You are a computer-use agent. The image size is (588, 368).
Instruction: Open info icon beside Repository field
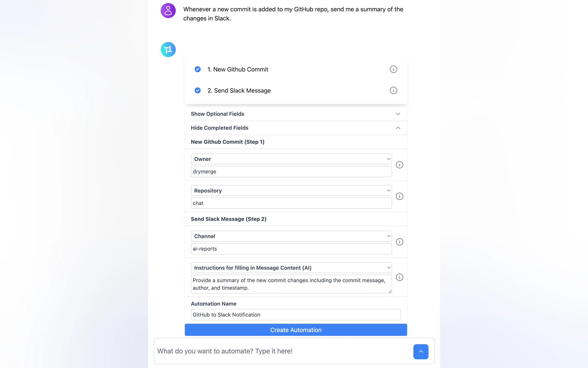tap(399, 197)
